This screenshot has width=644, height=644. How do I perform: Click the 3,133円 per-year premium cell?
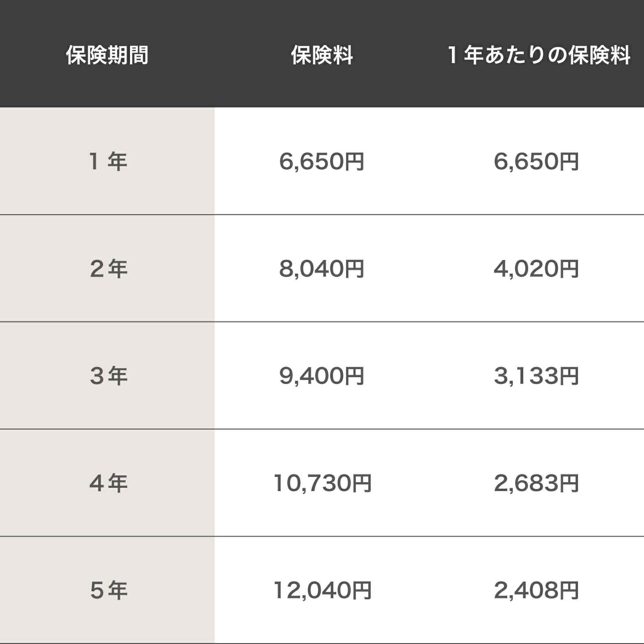pyautogui.click(x=536, y=376)
